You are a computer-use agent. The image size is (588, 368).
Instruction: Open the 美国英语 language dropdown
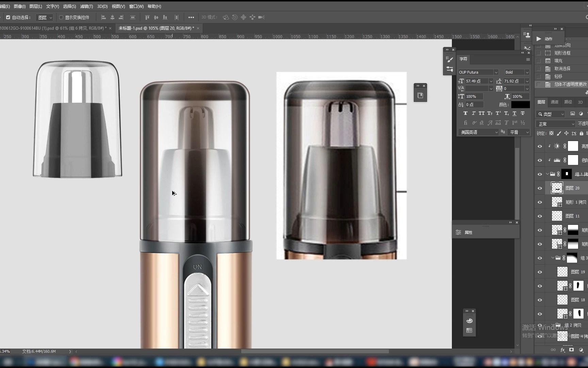(x=478, y=132)
